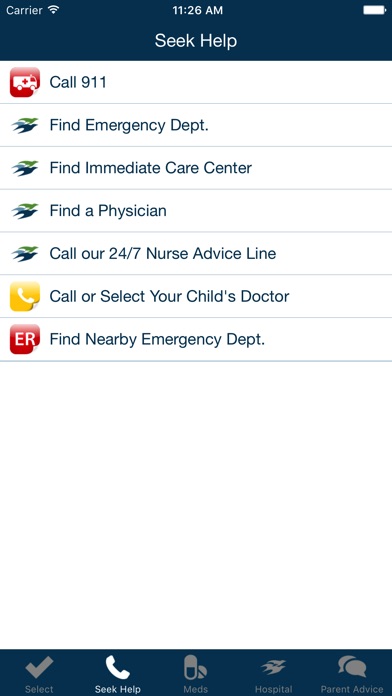
Task: Tap the red ER icon
Action: point(25,339)
